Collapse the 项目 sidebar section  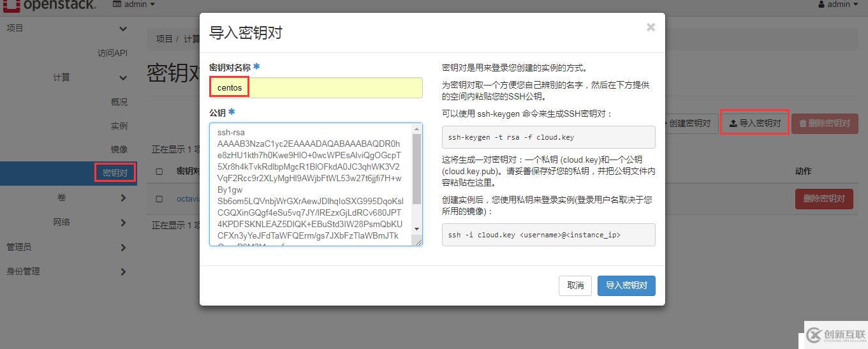(68, 29)
